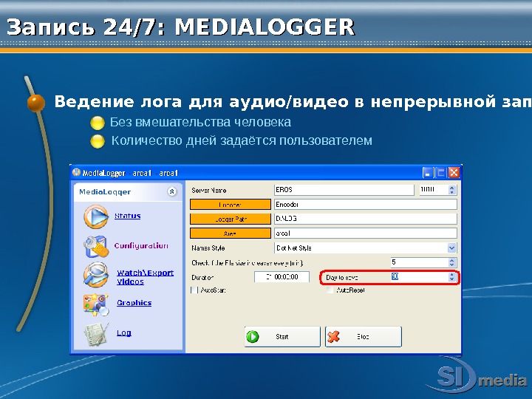The image size is (532, 399).
Task: Collapse the MediaLogger sidebar panel
Action: (172, 191)
